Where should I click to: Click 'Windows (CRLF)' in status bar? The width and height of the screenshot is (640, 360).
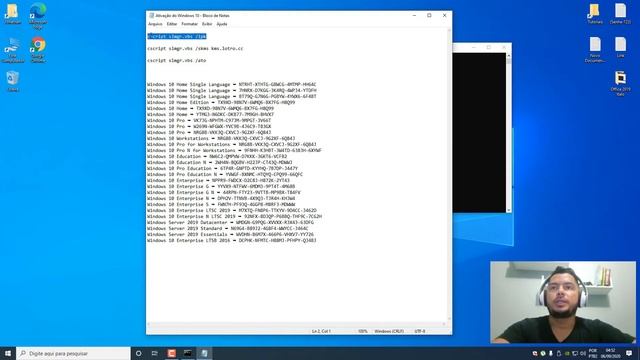click(x=389, y=331)
